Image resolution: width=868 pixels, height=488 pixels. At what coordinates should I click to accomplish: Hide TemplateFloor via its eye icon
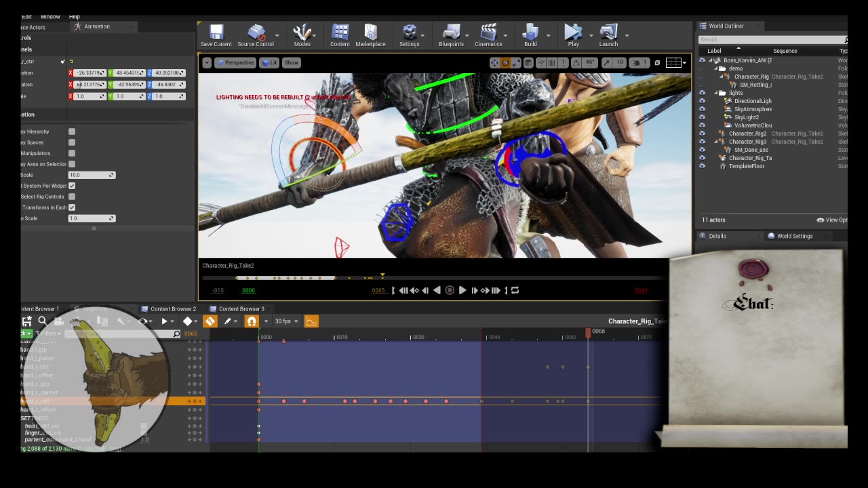pyautogui.click(x=702, y=166)
